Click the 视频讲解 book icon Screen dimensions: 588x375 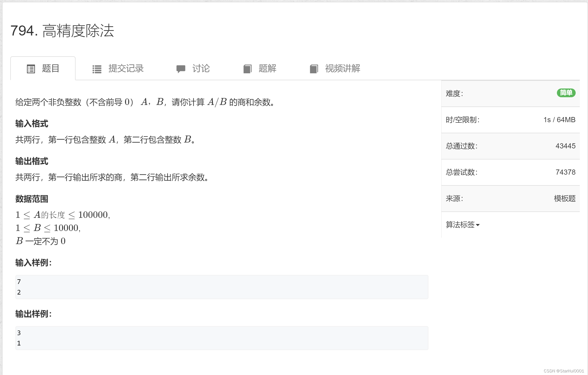(314, 69)
